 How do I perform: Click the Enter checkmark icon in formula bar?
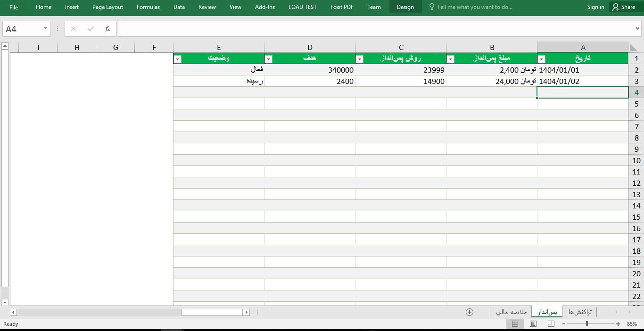pos(91,29)
